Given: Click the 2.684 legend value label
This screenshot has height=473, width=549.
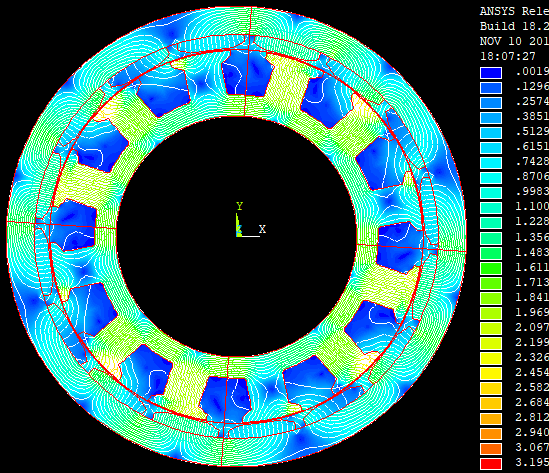Looking at the screenshot, I should point(532,402).
